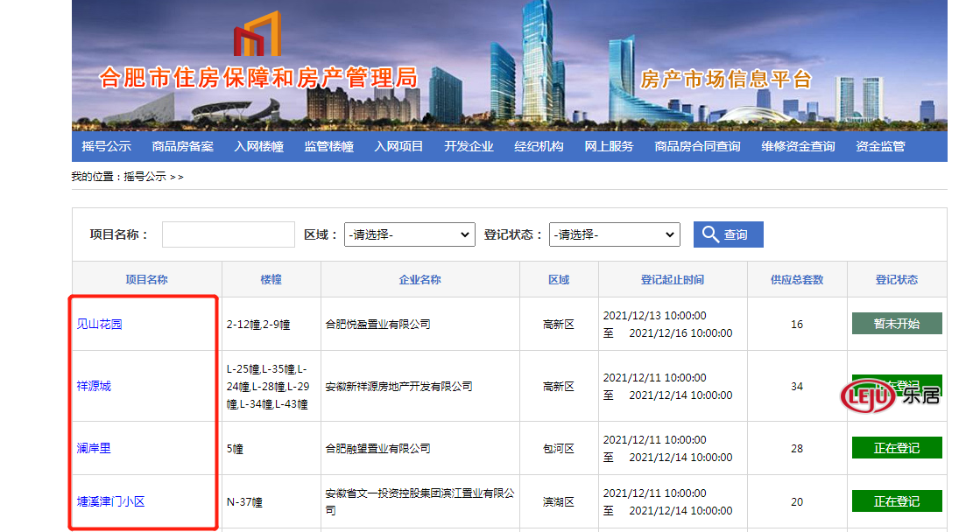Screen dimensions: 980x532
Task: Click the 项目名称 column header
Action: (x=147, y=280)
